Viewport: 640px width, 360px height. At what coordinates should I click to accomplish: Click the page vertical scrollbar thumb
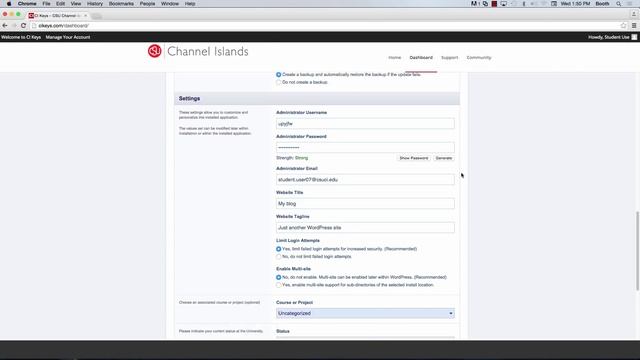(x=637, y=251)
